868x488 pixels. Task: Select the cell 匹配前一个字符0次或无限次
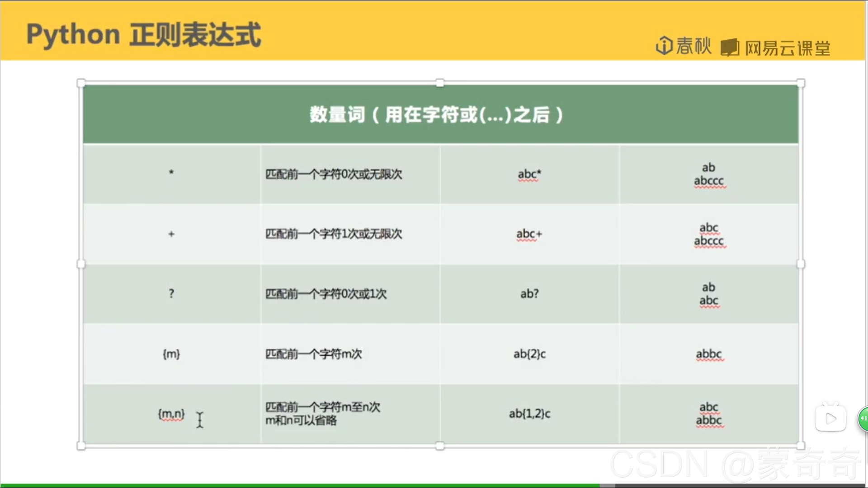coord(350,174)
